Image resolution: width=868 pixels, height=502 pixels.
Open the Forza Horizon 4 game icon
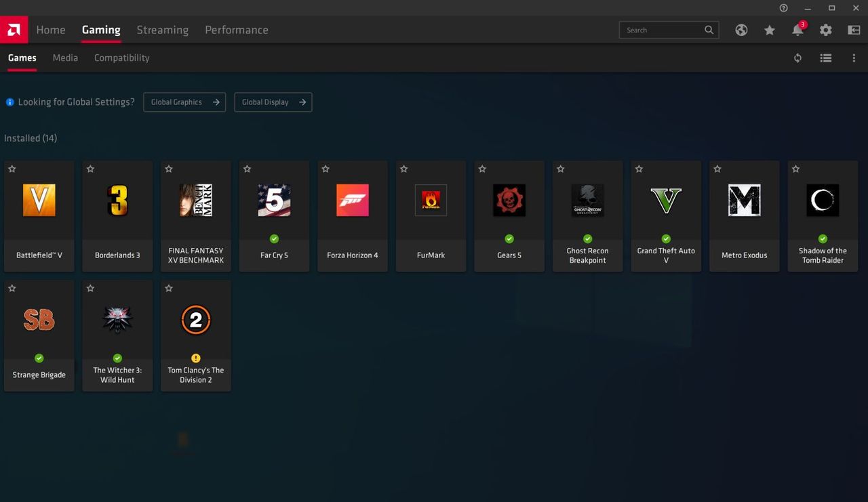coord(353,201)
